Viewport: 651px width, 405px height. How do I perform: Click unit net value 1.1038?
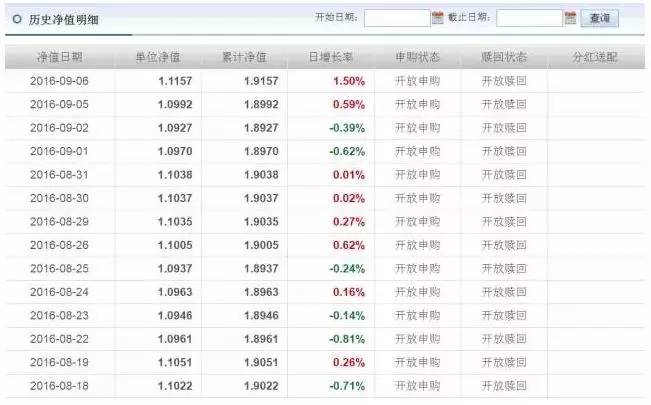175,175
